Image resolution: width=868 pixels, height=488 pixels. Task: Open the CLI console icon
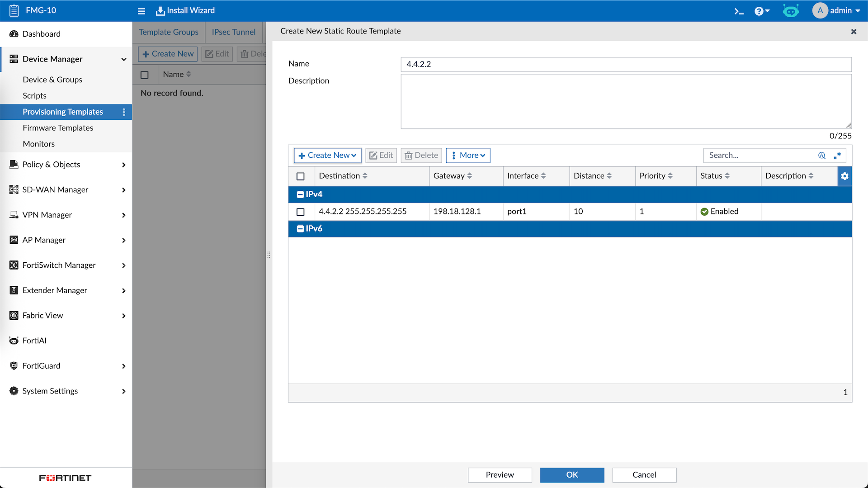(739, 11)
